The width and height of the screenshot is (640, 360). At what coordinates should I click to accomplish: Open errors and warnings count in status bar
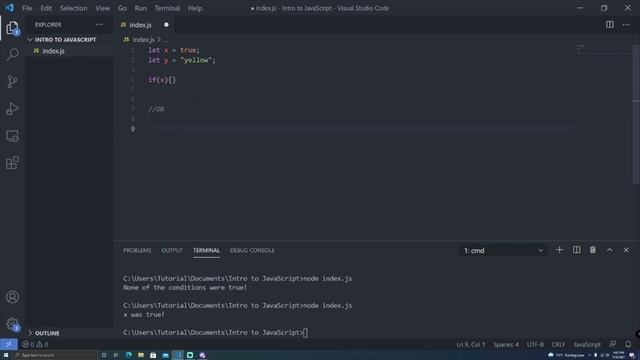coord(35,344)
